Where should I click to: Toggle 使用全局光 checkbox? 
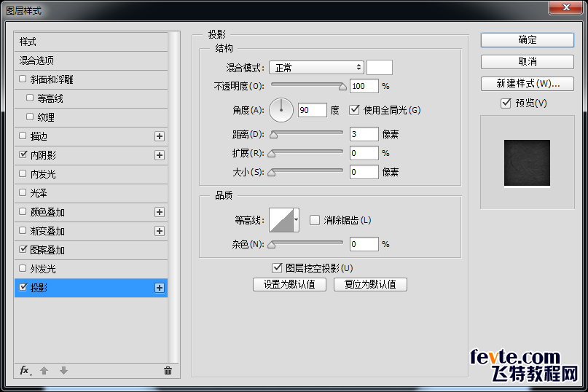[x=354, y=110]
